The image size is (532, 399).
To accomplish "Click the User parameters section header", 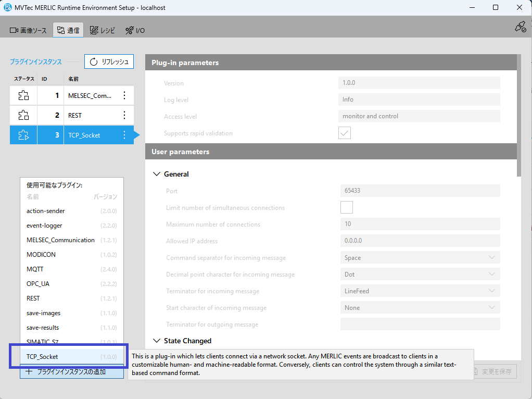I will pos(331,152).
